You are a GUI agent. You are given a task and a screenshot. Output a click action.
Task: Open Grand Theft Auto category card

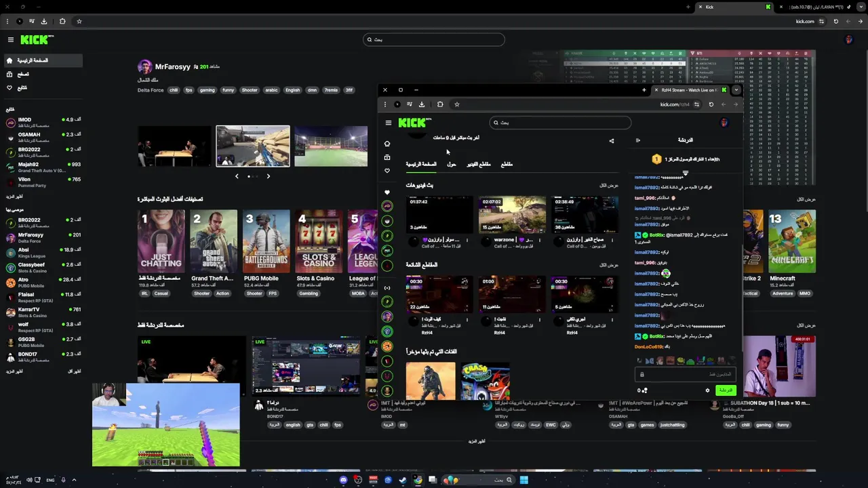pyautogui.click(x=214, y=241)
